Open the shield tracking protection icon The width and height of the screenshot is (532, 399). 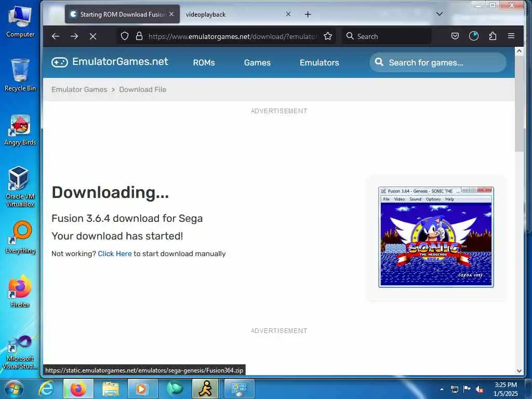(x=125, y=36)
